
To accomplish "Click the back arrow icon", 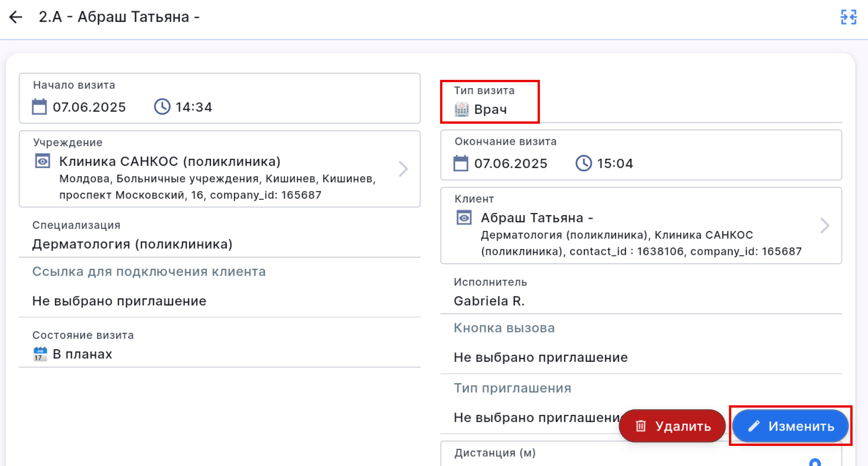I will coord(16,17).
